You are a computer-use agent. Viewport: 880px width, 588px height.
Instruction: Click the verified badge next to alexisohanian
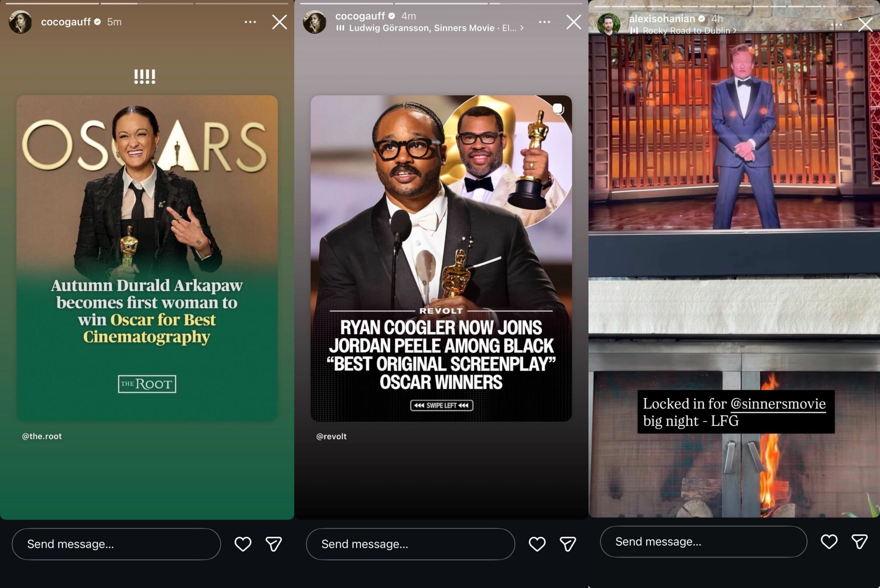click(702, 19)
